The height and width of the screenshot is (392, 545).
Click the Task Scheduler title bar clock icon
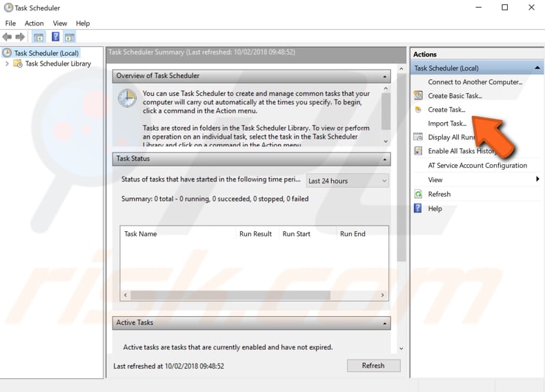click(x=8, y=8)
